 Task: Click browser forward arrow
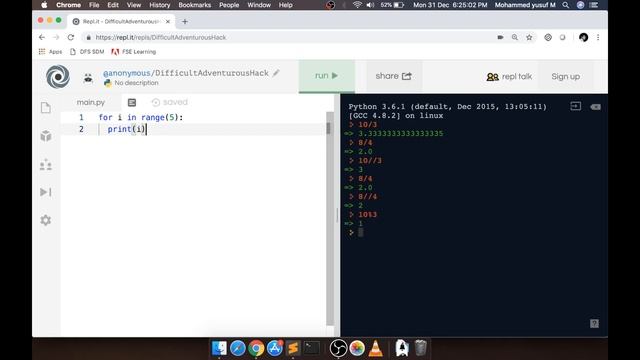[56, 37]
